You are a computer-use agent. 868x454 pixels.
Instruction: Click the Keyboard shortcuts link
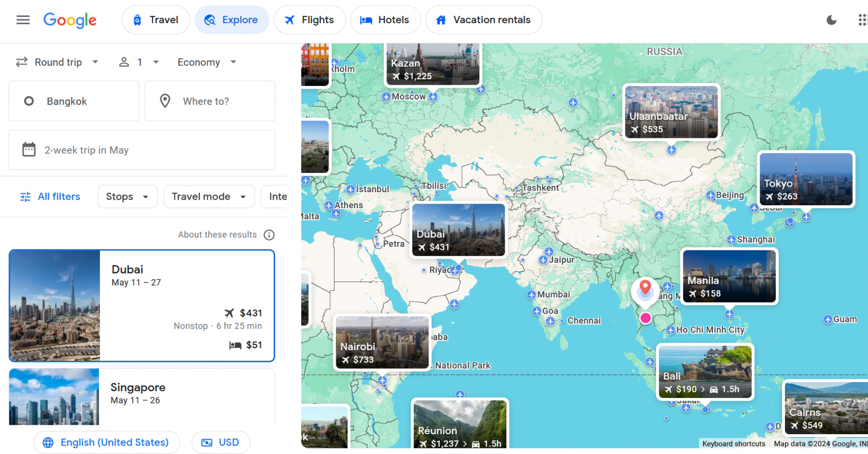(x=733, y=444)
